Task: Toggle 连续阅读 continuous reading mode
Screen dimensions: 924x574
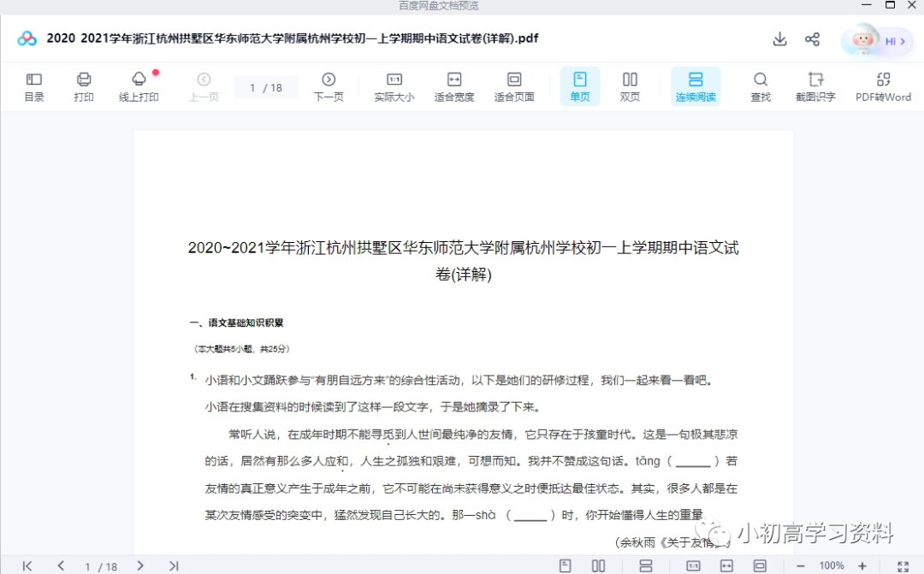Action: pos(696,86)
